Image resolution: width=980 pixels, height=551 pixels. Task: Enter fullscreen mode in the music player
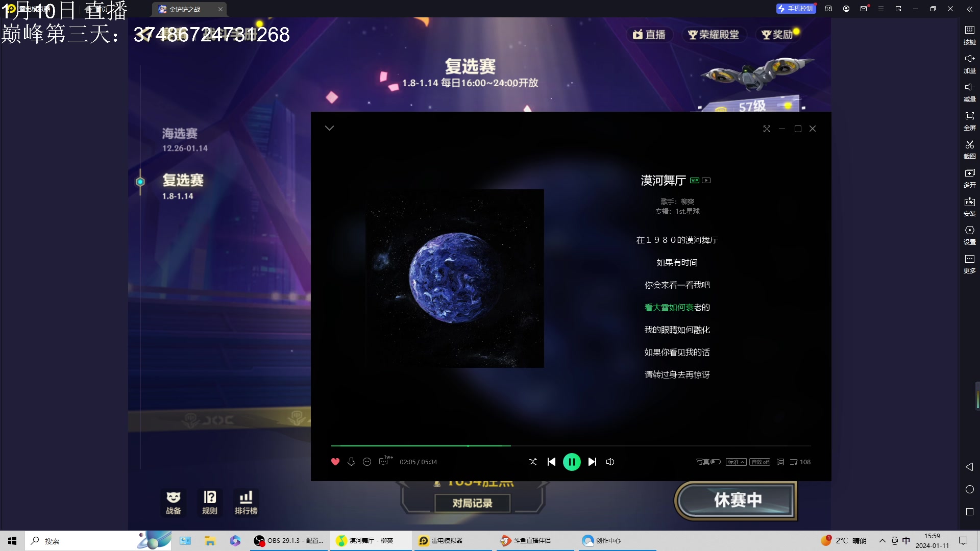pos(767,129)
